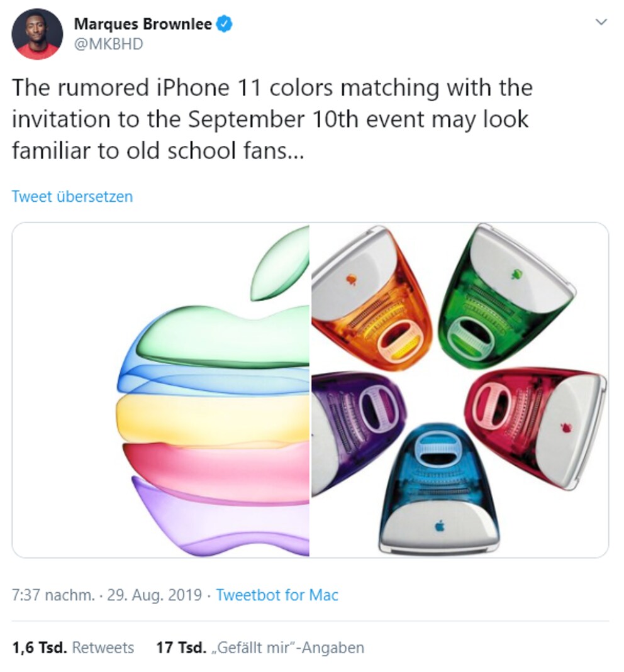Image resolution: width=624 pixels, height=672 pixels.
Task: Open the Tweetbot for Mac source link
Action: click(277, 595)
